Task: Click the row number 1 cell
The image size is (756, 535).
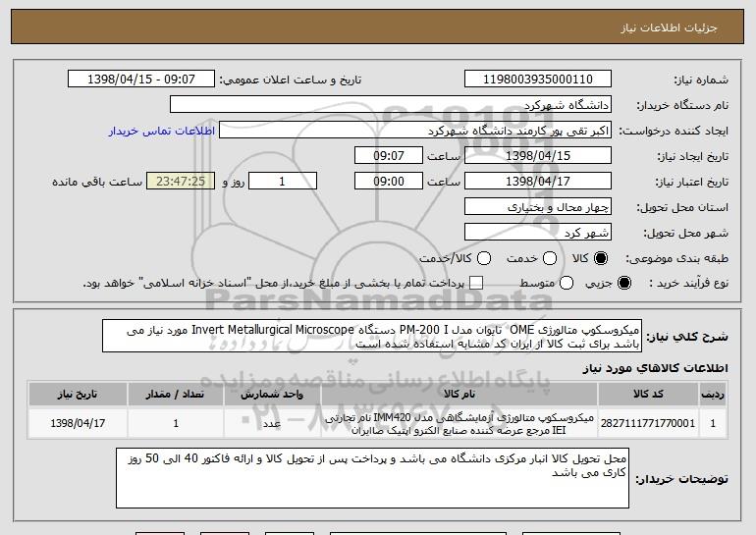Action: click(713, 423)
